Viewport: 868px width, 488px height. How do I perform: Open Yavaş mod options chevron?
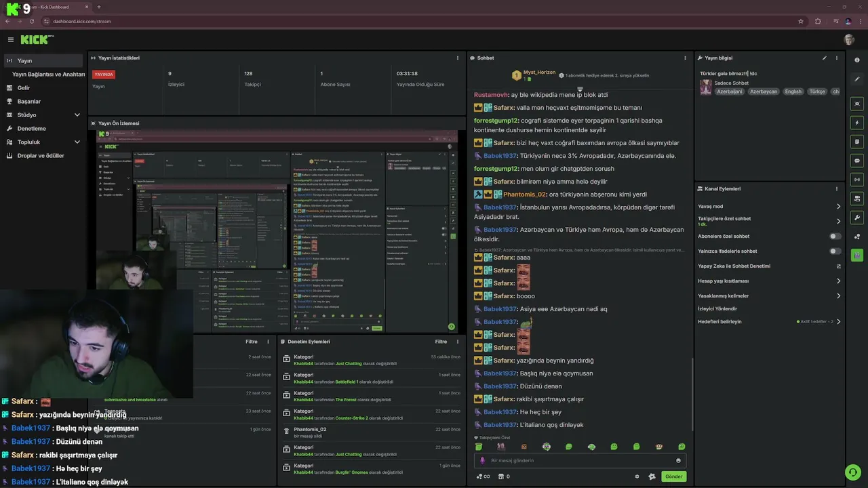839,207
